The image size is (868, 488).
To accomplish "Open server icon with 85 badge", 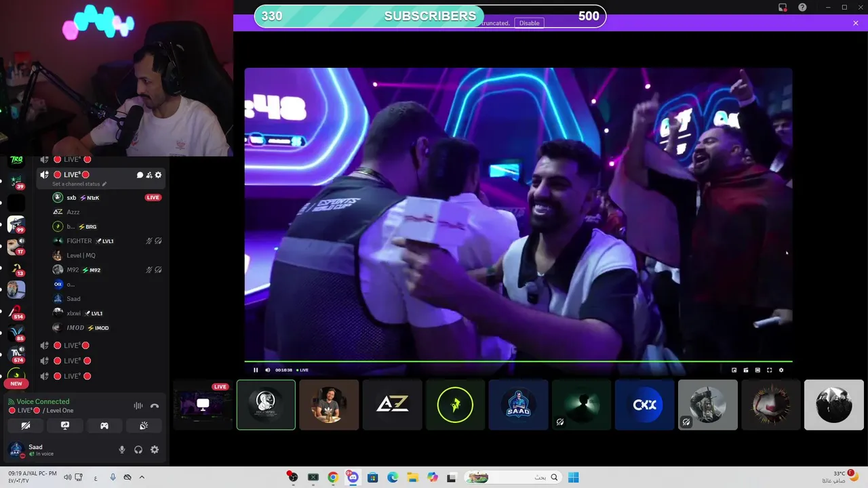I will tap(16, 333).
